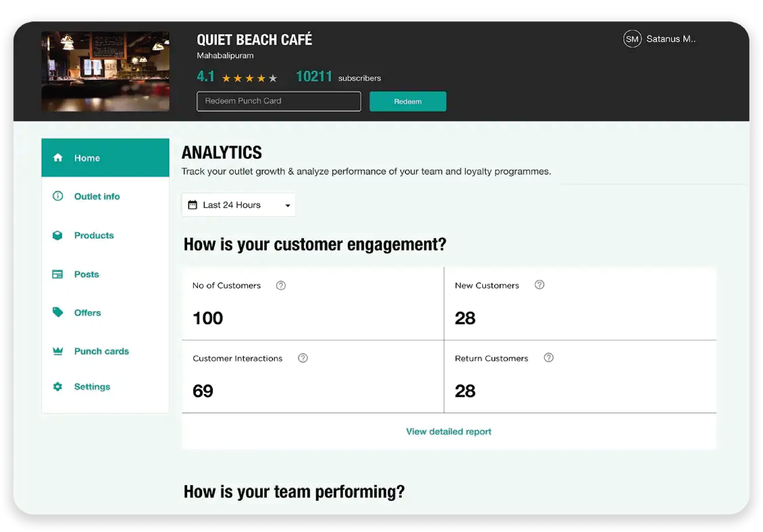Click the Offers tag icon
Viewport: 763px width, 532px height.
58,312
